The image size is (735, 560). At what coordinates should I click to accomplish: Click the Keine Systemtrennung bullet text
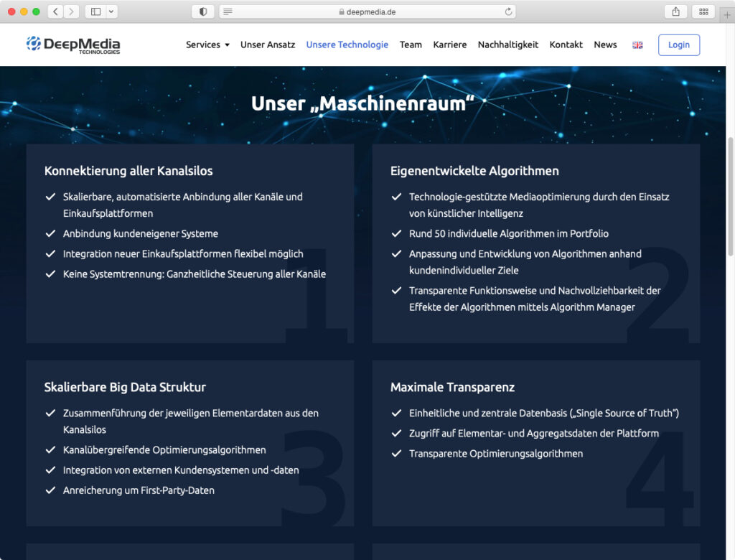[x=195, y=274]
